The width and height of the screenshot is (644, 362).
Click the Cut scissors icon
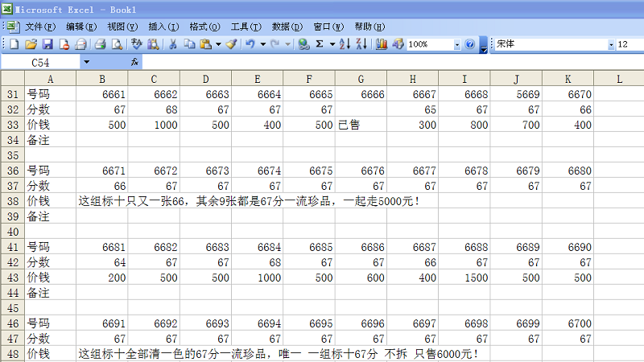tap(172, 44)
